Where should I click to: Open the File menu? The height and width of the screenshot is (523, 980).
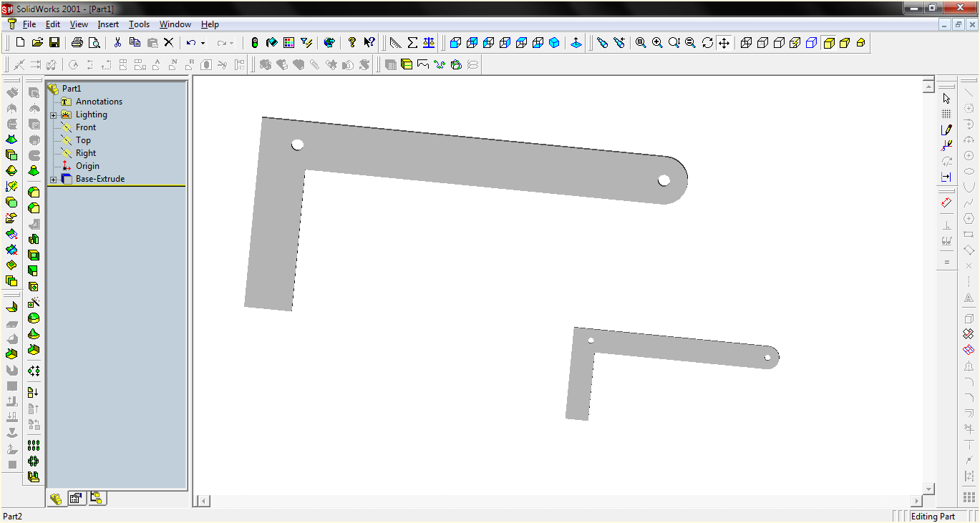point(29,24)
